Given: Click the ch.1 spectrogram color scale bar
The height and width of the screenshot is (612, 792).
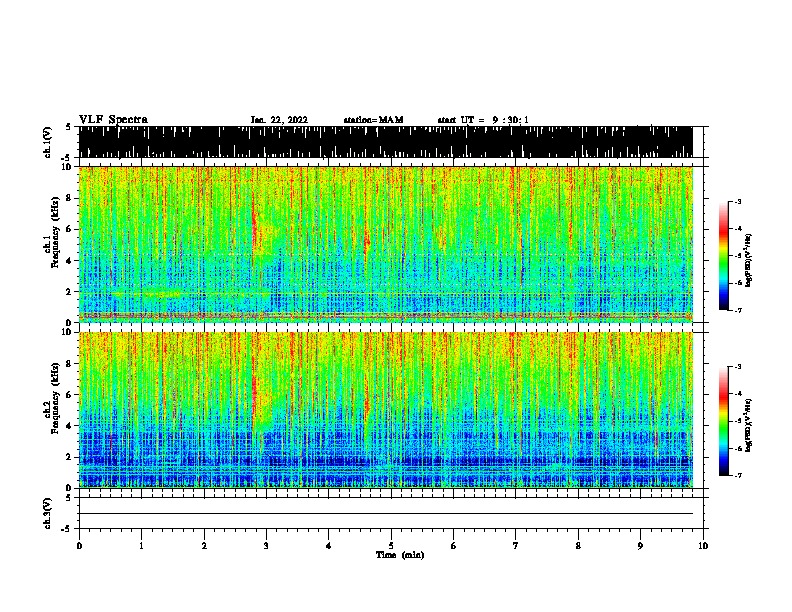Looking at the screenshot, I should [724, 256].
